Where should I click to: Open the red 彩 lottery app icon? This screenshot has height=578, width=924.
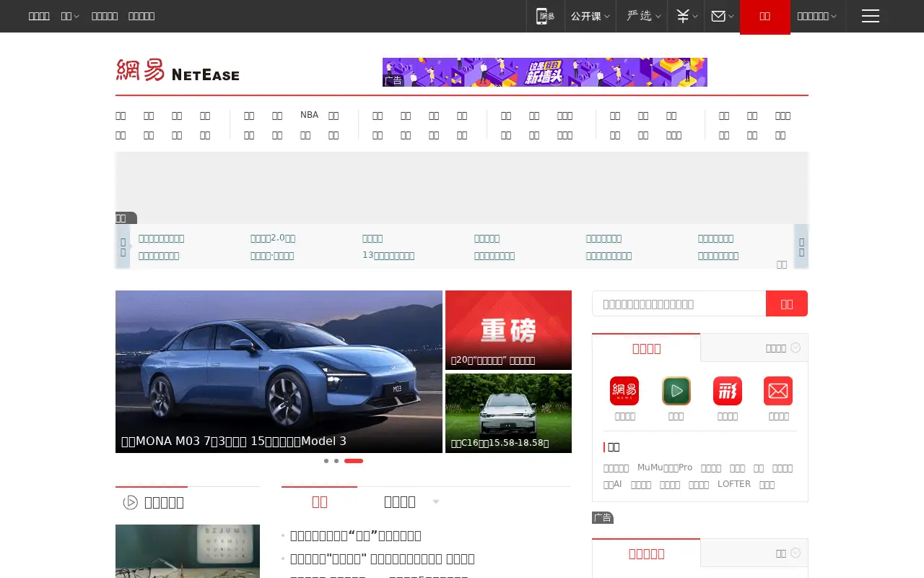click(728, 391)
